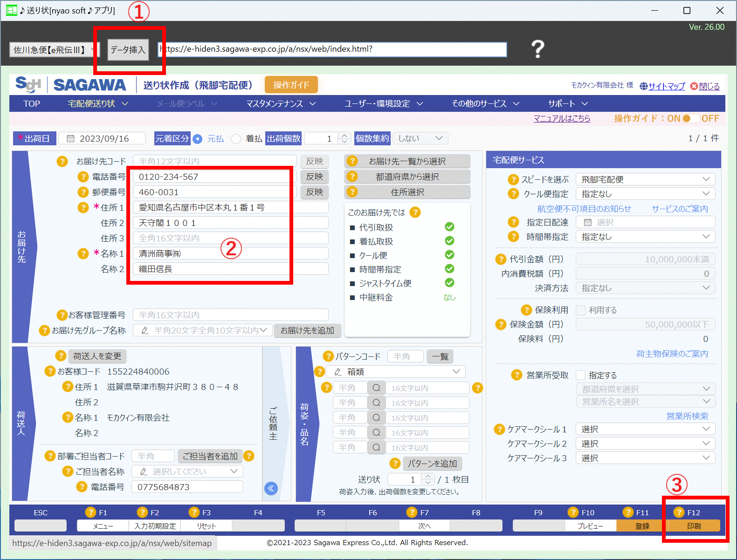Image resolution: width=737 pixels, height=560 pixels.
Task: Click help icon beside お客様管理番号
Action: tap(62, 315)
